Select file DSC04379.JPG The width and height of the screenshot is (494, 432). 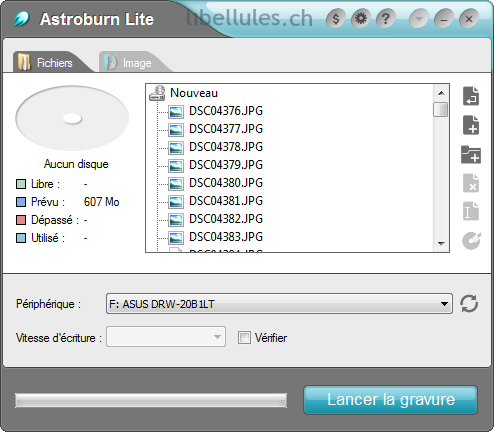tap(226, 165)
